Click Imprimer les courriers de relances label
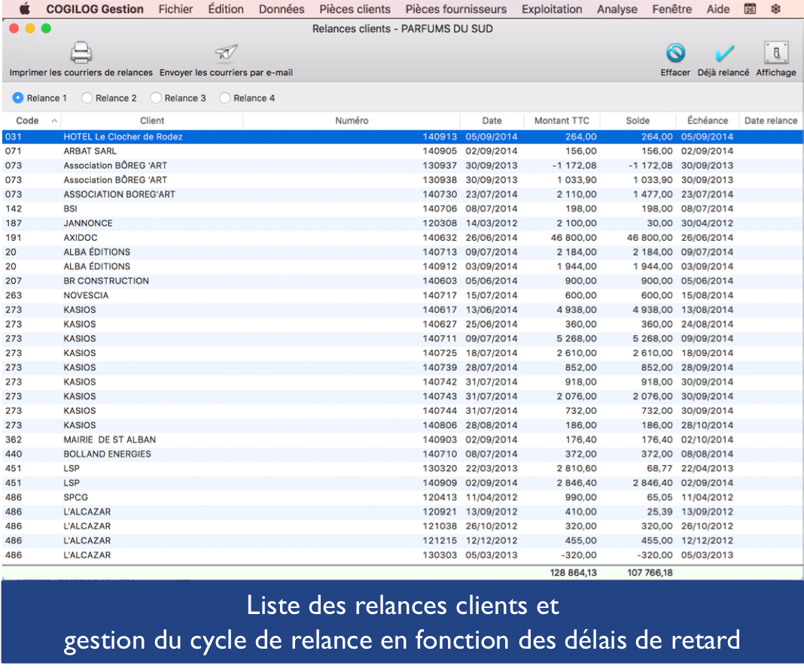Screen dimensions: 804x672 point(81,73)
